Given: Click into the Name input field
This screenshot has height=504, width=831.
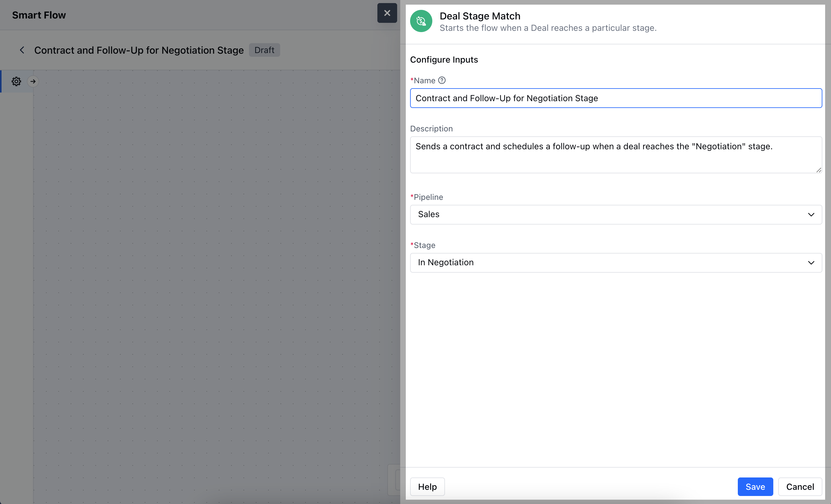Looking at the screenshot, I should [616, 98].
